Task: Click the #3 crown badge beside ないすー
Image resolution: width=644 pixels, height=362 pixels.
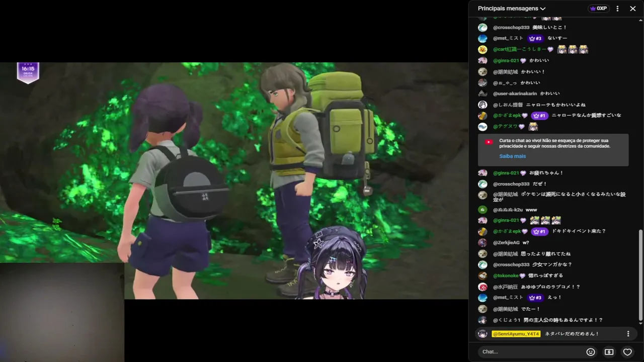Action: click(x=535, y=38)
